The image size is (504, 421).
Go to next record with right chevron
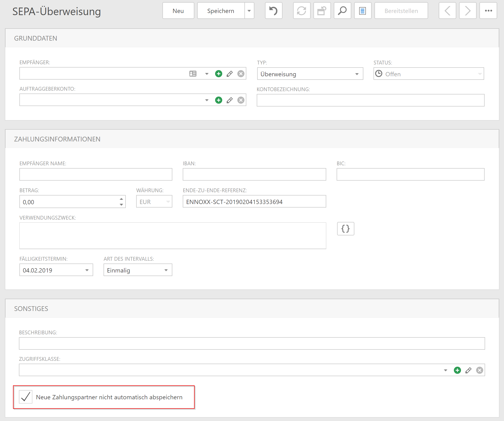click(467, 11)
